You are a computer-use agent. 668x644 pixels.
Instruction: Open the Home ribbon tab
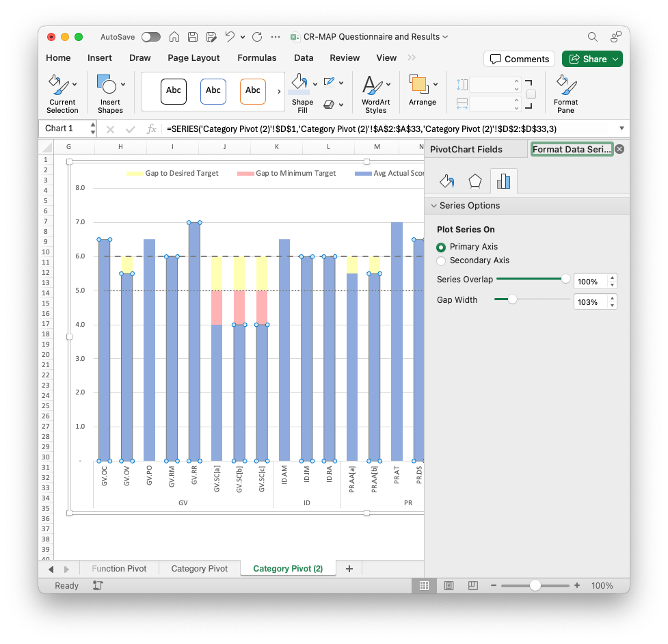58,58
